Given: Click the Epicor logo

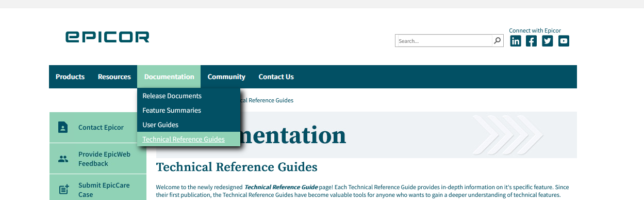Looking at the screenshot, I should point(107,37).
